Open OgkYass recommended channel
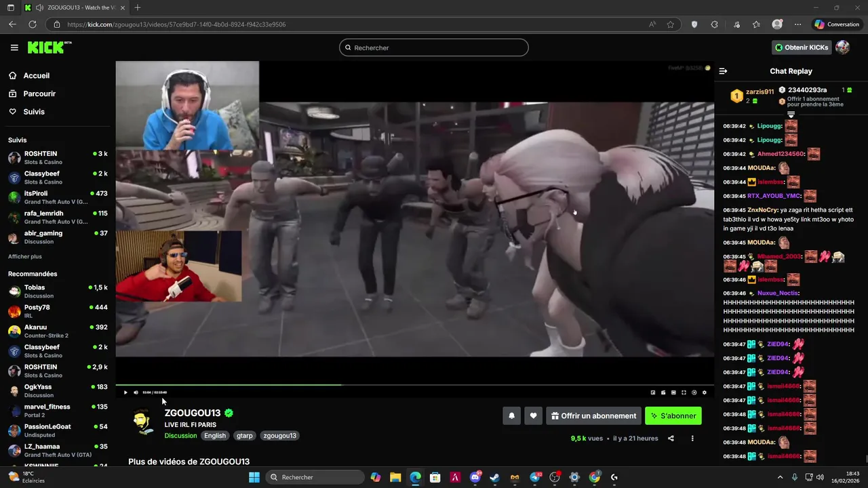 point(58,391)
